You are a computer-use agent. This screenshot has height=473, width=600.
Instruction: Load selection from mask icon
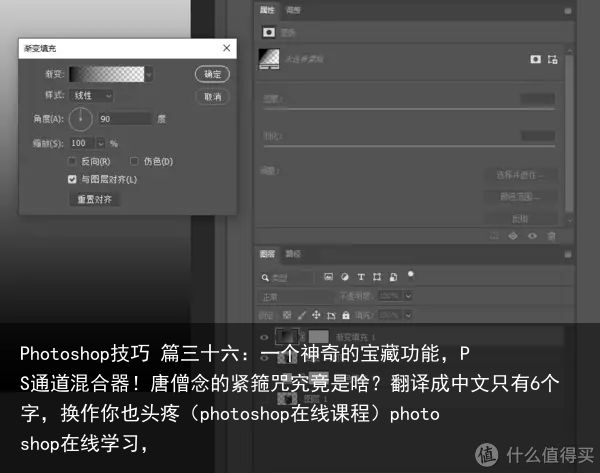click(494, 236)
